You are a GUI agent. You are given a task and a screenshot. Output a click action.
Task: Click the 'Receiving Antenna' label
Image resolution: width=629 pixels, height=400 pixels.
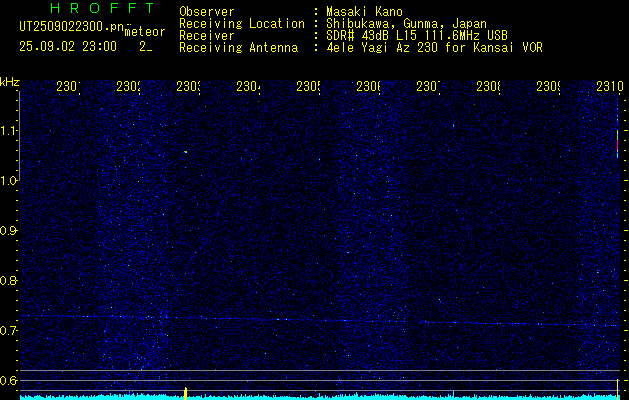coord(238,48)
